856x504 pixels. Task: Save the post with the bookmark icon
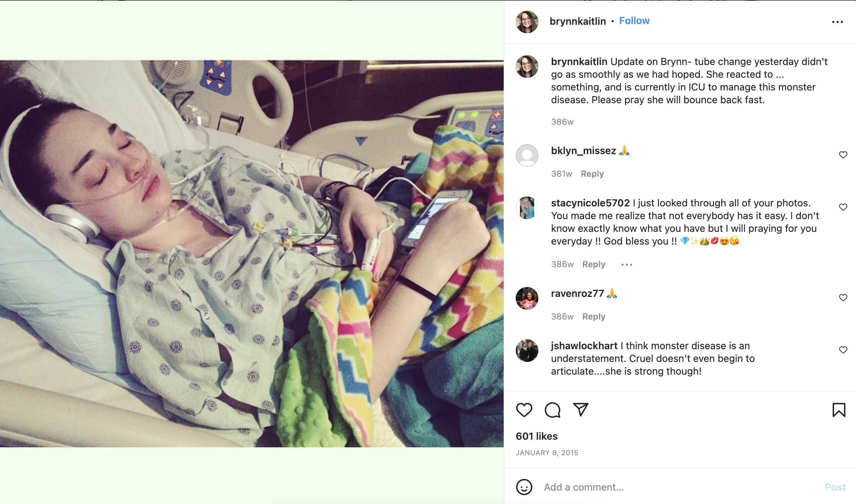click(x=839, y=410)
